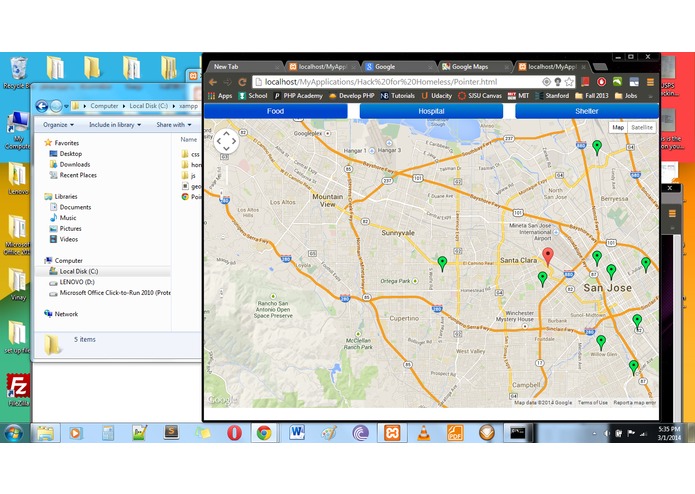
Task: Open VLC media player from the taskbar
Action: 424,432
